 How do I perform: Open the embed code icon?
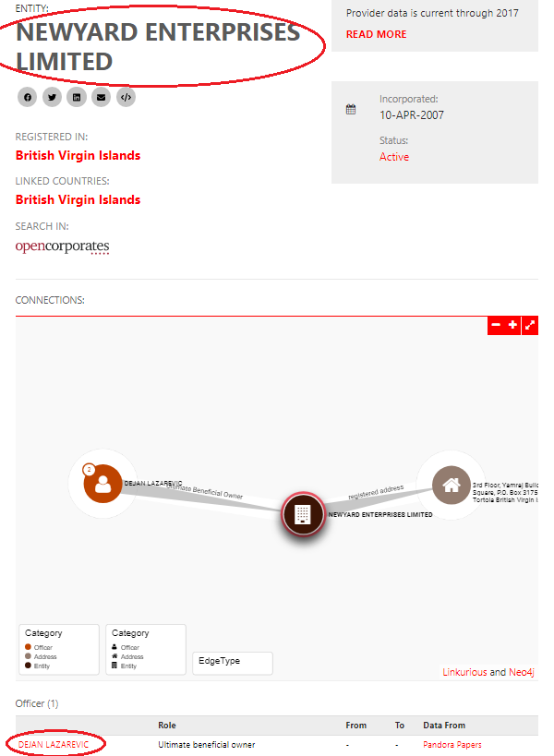[126, 97]
